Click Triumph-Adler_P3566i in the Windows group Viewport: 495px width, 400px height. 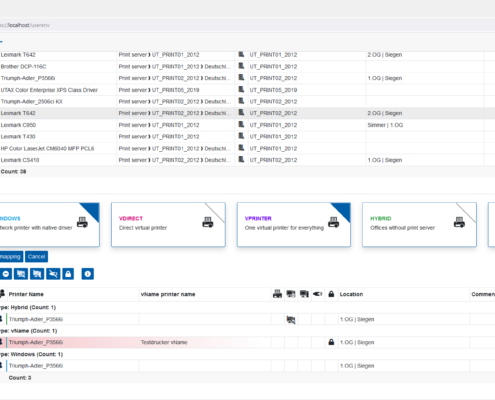click(x=36, y=366)
